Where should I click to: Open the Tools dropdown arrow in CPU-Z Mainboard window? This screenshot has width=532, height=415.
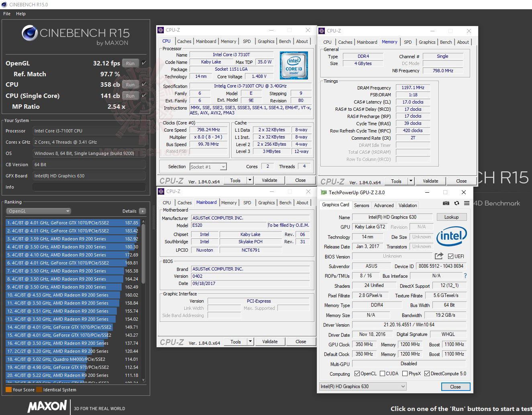pos(250,342)
